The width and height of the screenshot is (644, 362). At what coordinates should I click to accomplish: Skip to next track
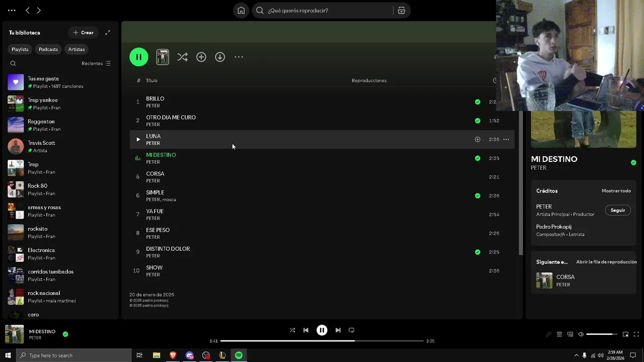pyautogui.click(x=338, y=330)
